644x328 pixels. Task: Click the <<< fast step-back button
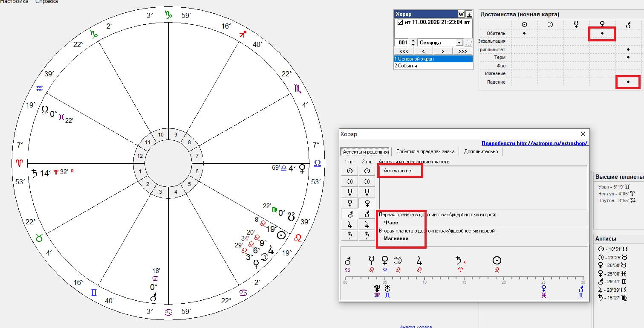click(404, 51)
